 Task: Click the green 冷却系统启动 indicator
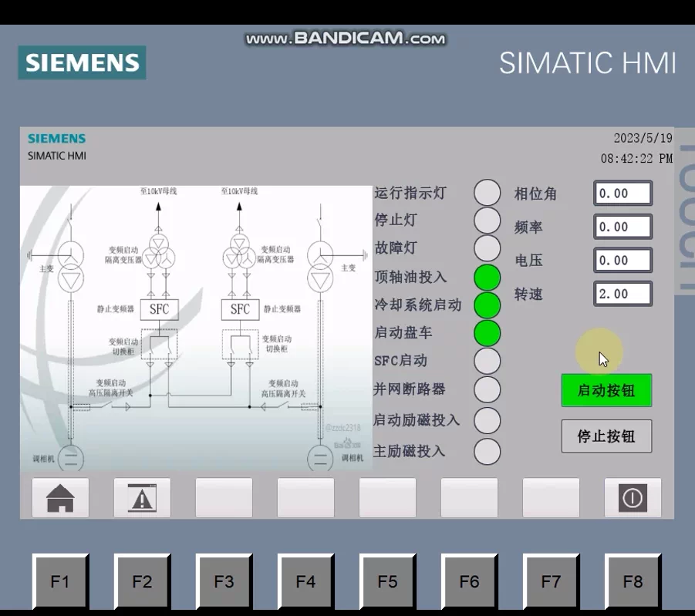(x=488, y=305)
